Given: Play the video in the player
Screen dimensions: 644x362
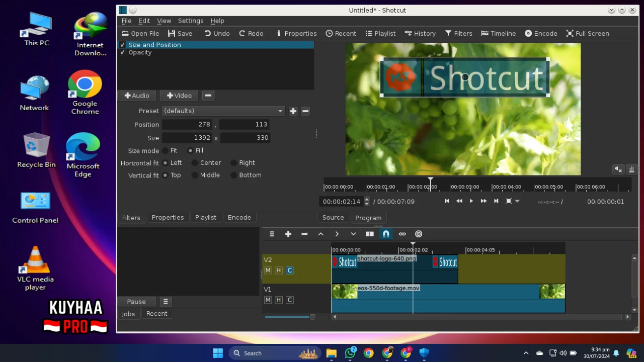Looking at the screenshot, I should (x=471, y=201).
